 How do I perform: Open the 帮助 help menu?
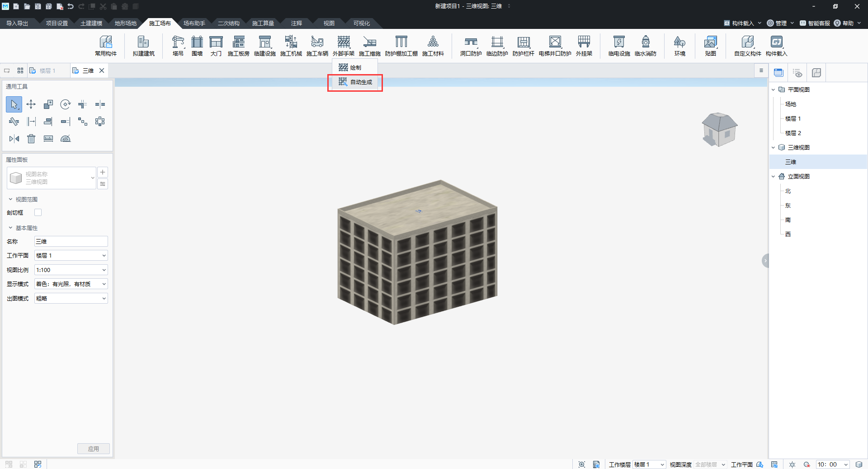click(847, 23)
